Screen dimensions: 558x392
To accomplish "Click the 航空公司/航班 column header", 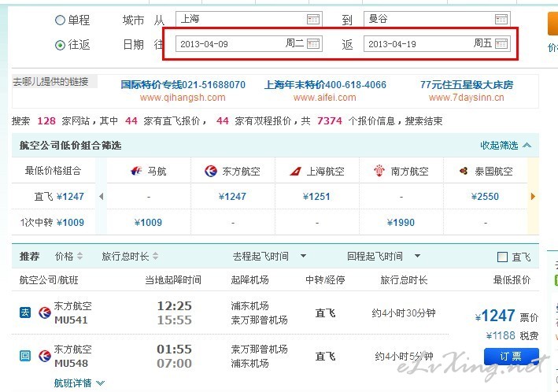I will [x=49, y=280].
